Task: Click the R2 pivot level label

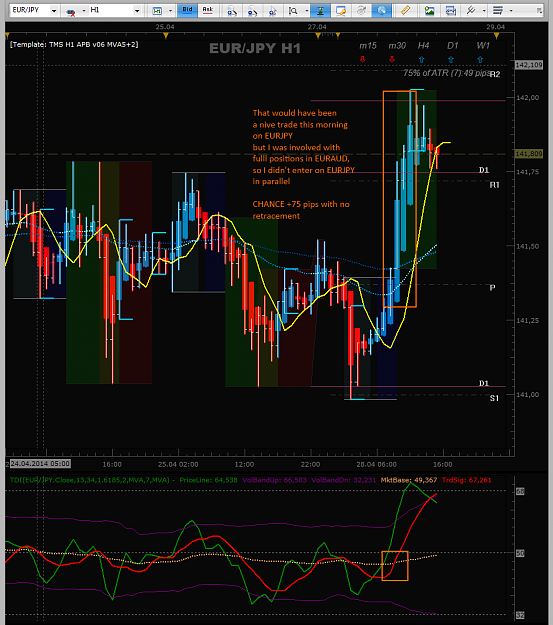Action: click(x=495, y=74)
